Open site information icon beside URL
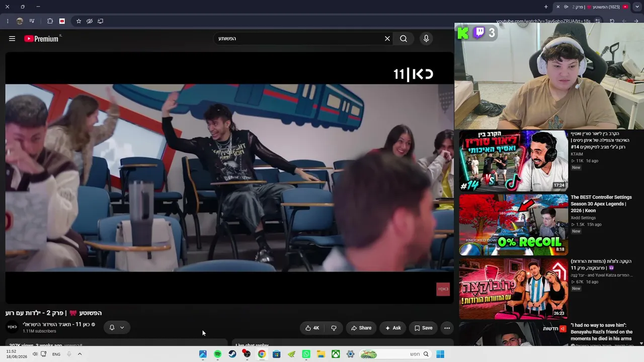 (598, 21)
